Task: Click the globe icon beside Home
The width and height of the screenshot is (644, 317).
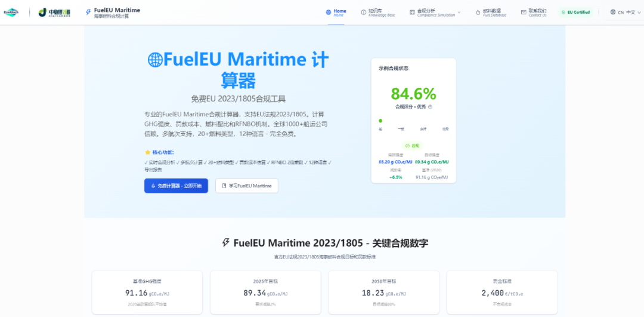Action: [328, 13]
